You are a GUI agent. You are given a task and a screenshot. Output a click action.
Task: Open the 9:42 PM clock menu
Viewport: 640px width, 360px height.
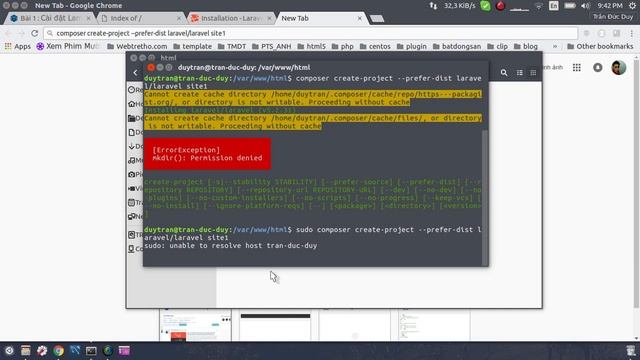coord(610,6)
